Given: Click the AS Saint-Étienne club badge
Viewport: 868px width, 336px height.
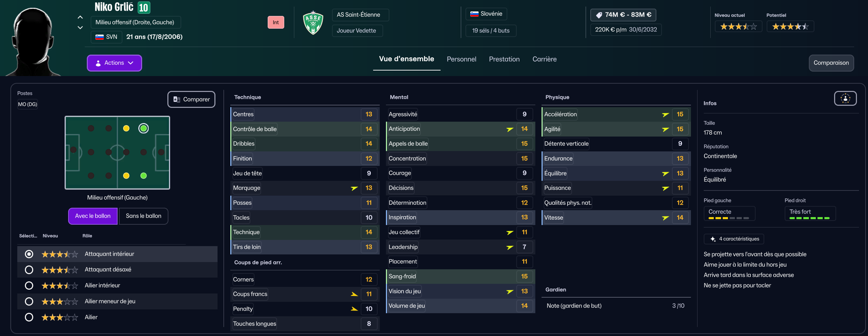Looking at the screenshot, I should pyautogui.click(x=313, y=23).
